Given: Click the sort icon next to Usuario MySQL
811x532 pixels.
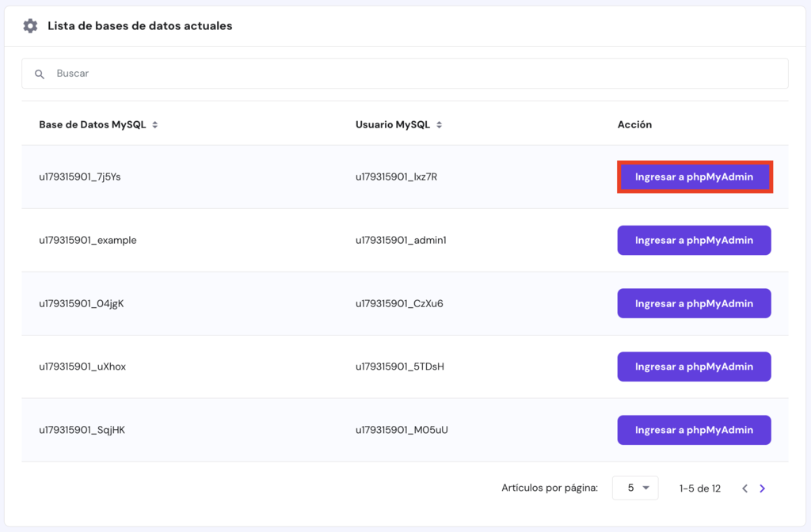Looking at the screenshot, I should [x=439, y=124].
